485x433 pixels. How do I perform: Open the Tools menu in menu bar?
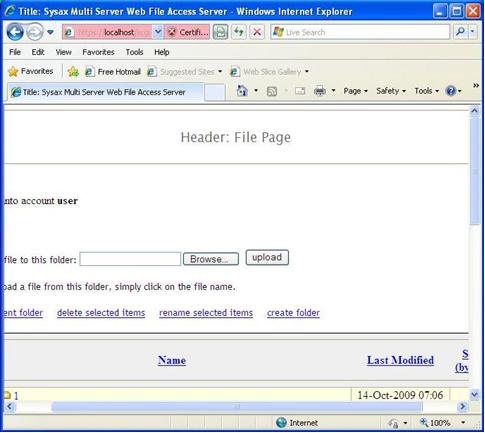tap(134, 52)
